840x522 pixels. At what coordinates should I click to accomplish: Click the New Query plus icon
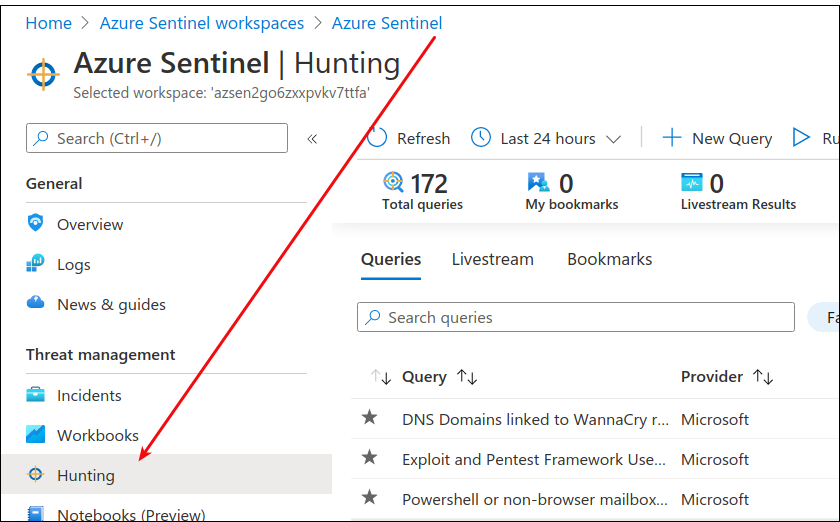click(672, 138)
